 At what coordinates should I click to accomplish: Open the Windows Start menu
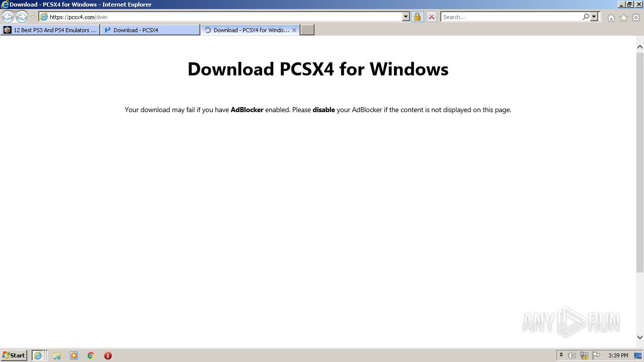(x=14, y=355)
